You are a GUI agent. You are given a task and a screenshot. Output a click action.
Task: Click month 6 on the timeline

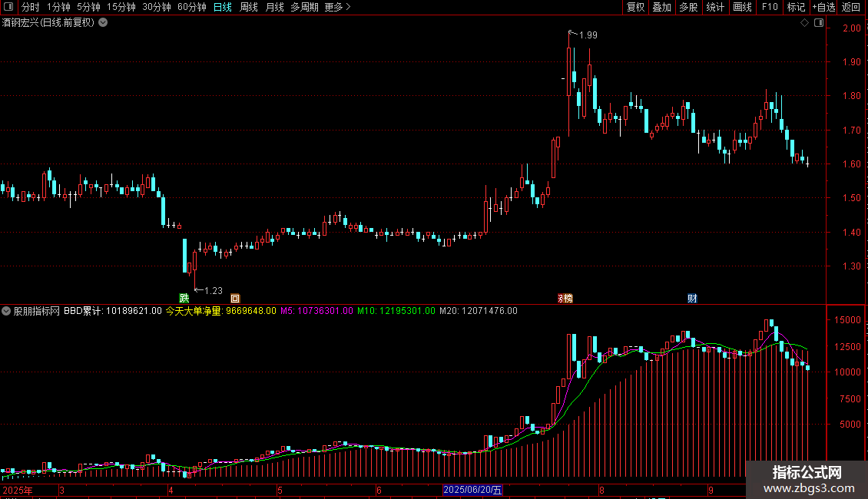coord(379,490)
